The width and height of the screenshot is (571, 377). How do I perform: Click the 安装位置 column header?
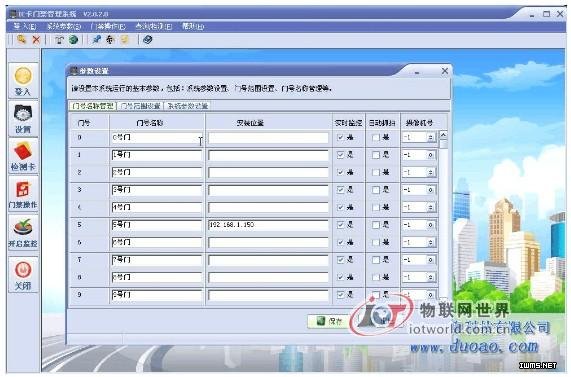[250, 123]
